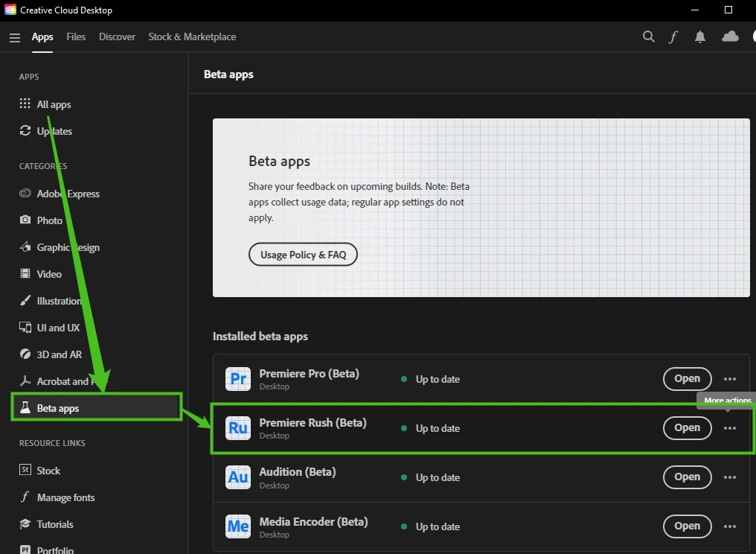The image size is (756, 554).
Task: Open More actions for Premiere Rush (Beta)
Action: (x=729, y=428)
